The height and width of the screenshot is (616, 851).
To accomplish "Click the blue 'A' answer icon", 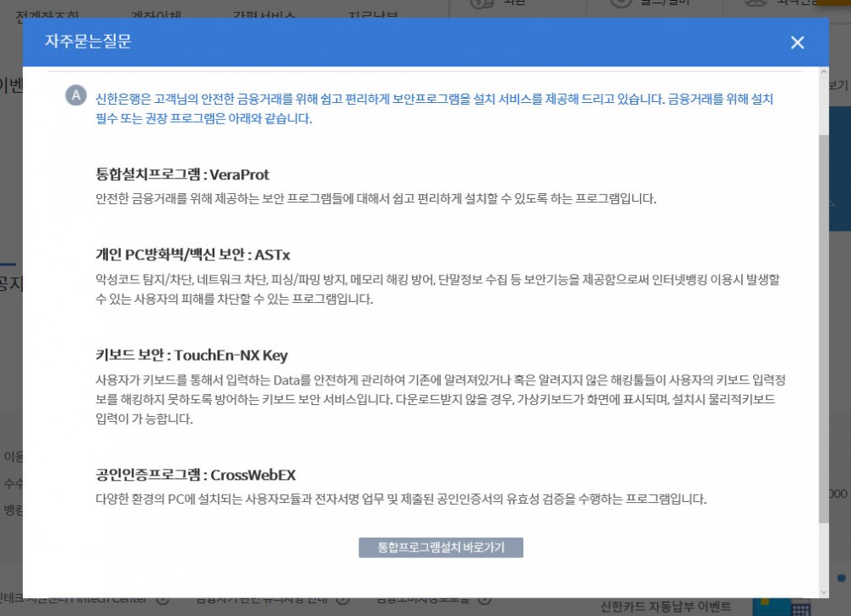I will [76, 95].
